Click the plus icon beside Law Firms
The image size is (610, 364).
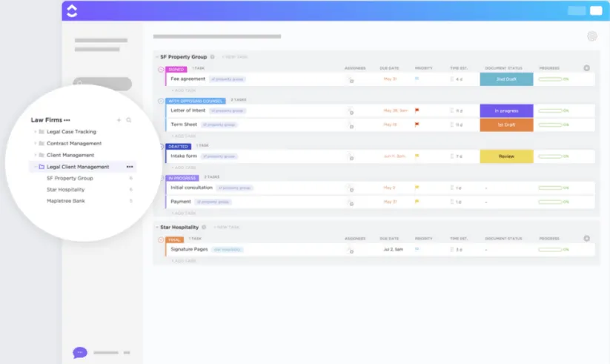tap(119, 120)
